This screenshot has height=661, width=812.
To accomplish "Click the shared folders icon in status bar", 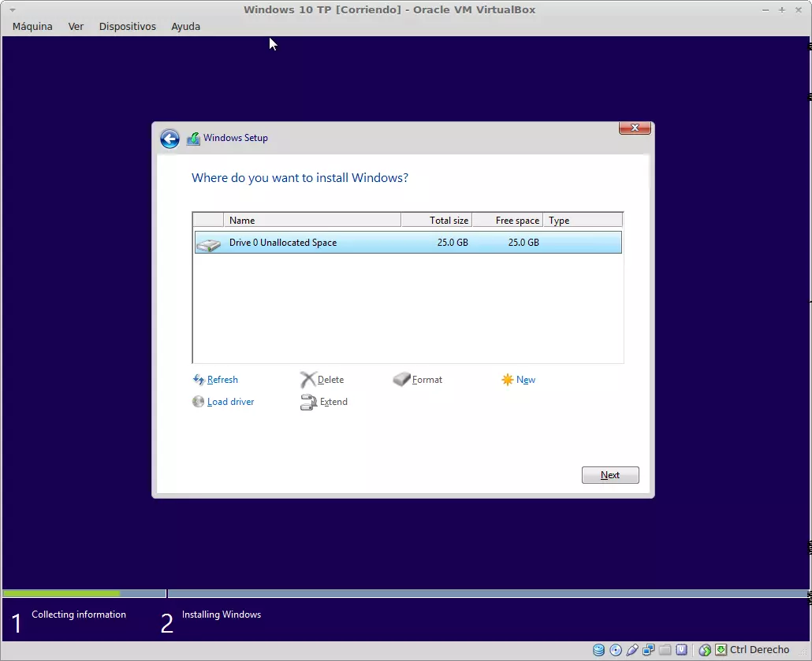I will 665,650.
